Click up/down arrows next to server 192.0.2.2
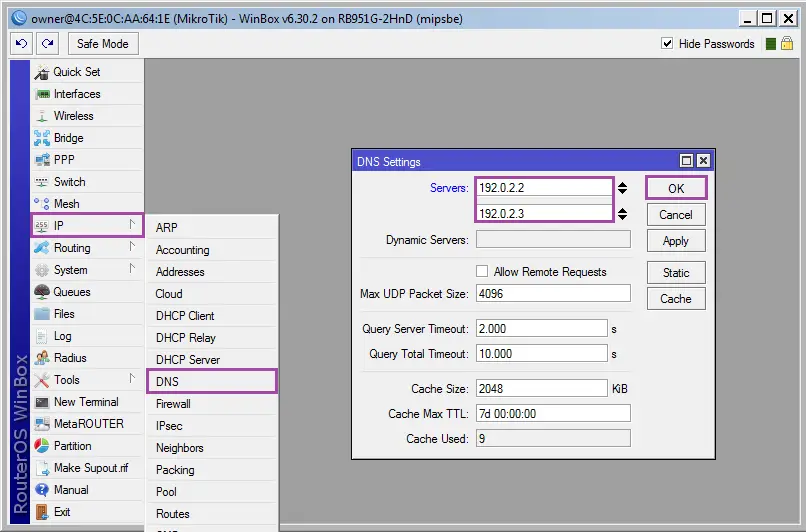Viewport: 806px width, 532px height. (x=622, y=188)
